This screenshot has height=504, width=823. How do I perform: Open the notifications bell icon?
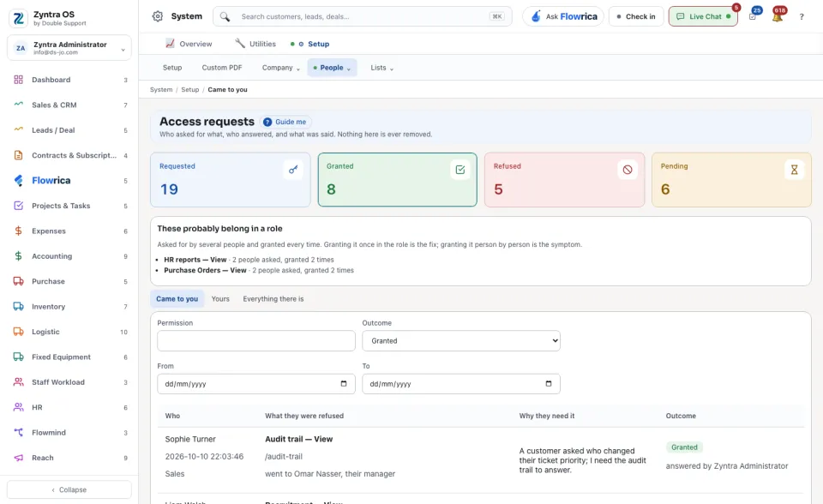778,16
